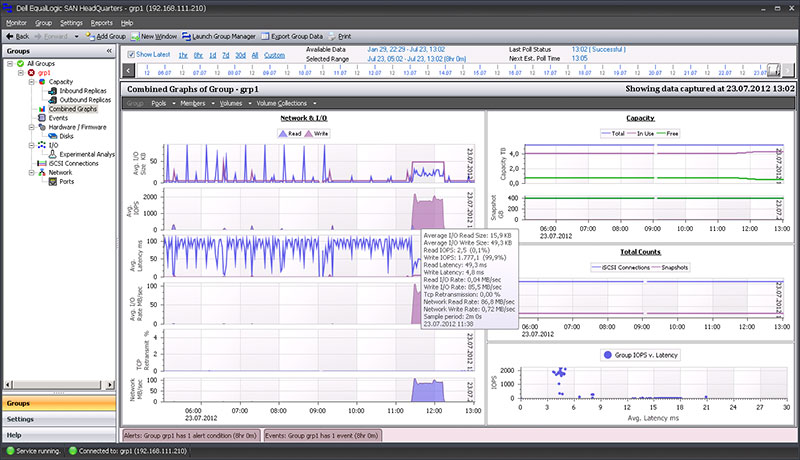This screenshot has width=800, height=460.
Task: Click the Hardware / Firmware icon
Action: point(42,127)
